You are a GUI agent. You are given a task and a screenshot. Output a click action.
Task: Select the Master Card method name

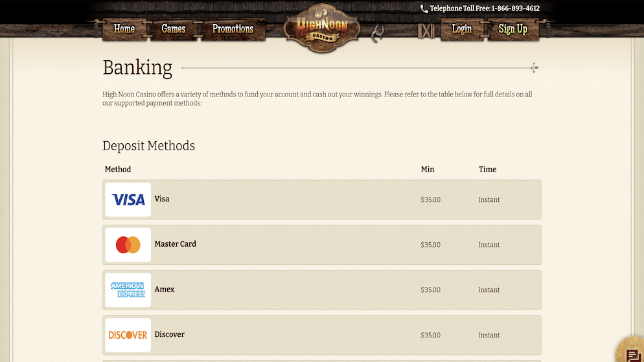click(176, 244)
